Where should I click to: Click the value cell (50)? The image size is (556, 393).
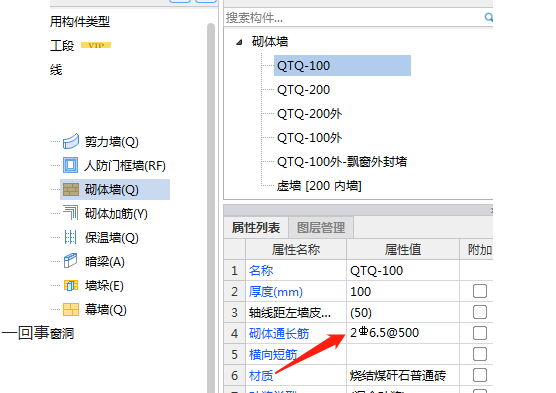tap(403, 312)
